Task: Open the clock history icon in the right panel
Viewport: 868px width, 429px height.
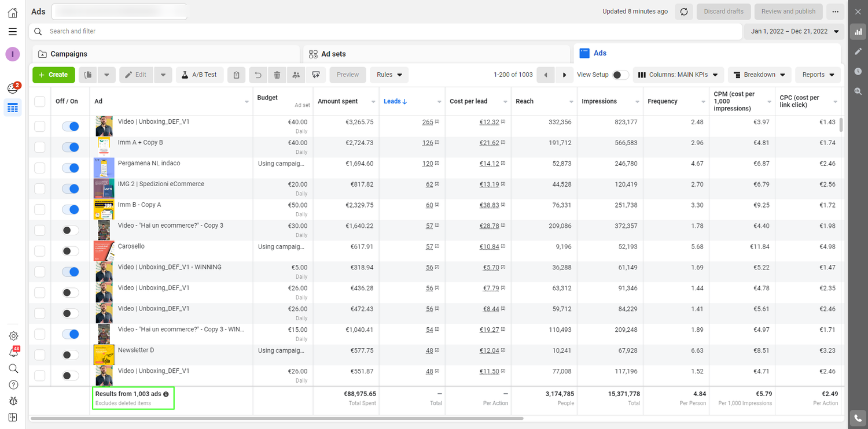Action: click(x=858, y=71)
